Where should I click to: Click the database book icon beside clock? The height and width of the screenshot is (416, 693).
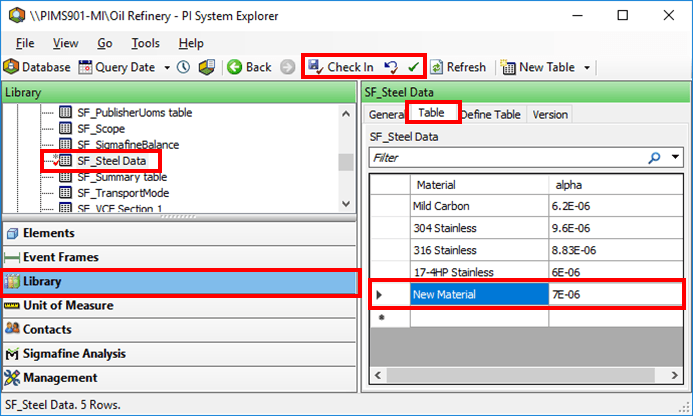pos(206,67)
